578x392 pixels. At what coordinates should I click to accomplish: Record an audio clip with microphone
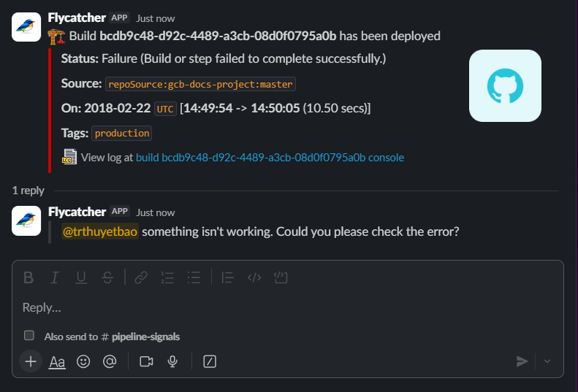click(x=173, y=361)
